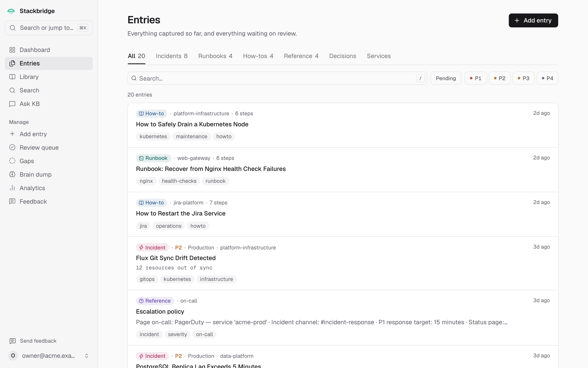Click Reference badge on Escalation policy entry

155,301
